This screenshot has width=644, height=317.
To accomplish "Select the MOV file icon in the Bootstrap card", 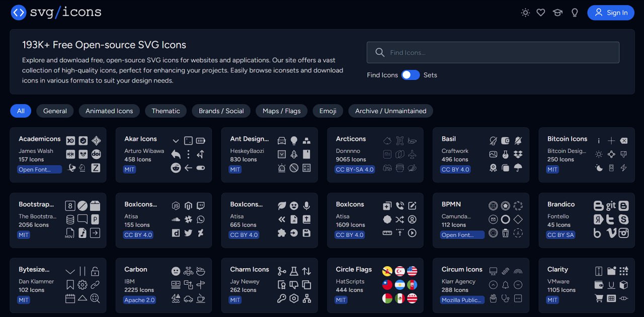I will 70,233.
